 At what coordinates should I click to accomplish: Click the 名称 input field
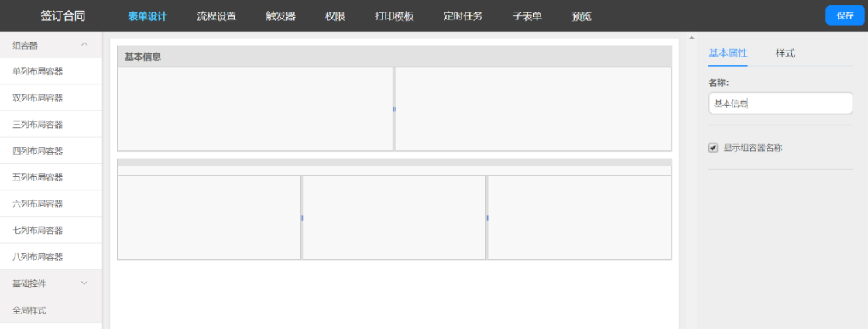click(x=780, y=104)
